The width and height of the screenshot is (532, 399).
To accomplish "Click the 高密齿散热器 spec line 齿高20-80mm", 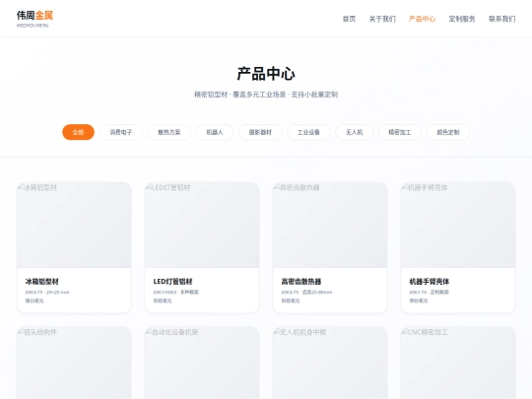I will tap(306, 293).
